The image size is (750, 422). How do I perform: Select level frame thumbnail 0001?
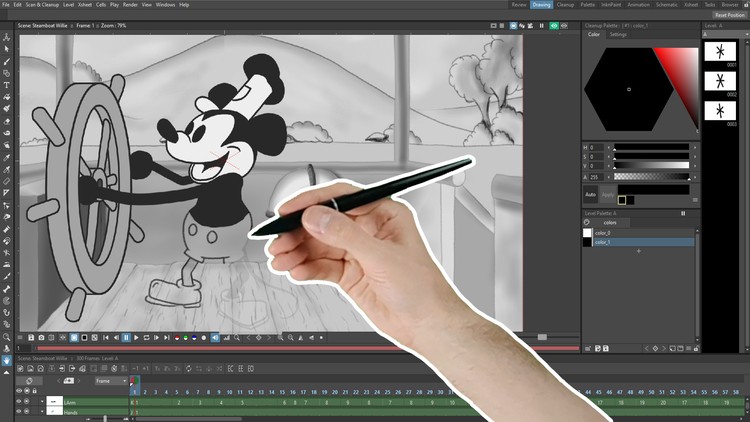720,52
